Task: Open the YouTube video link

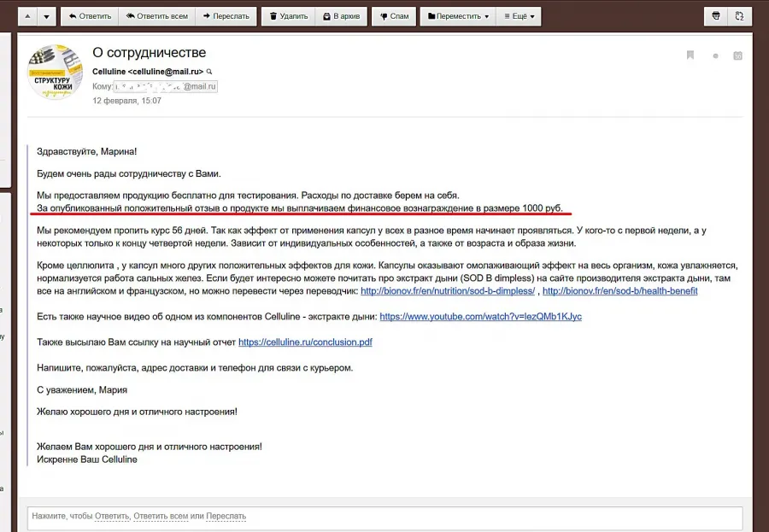Action: point(480,317)
